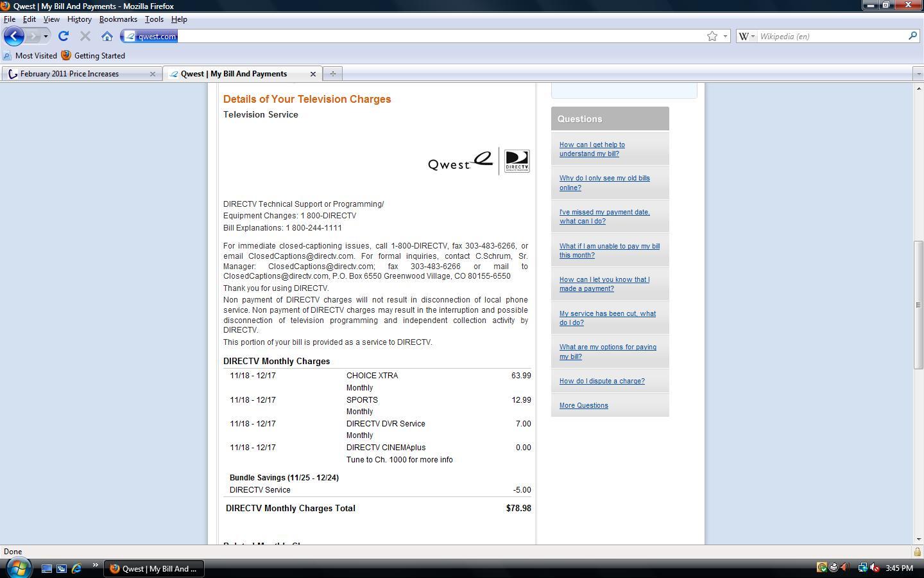The width and height of the screenshot is (924, 578).
Task: Open the Getting Started bookmark
Action: pos(93,56)
